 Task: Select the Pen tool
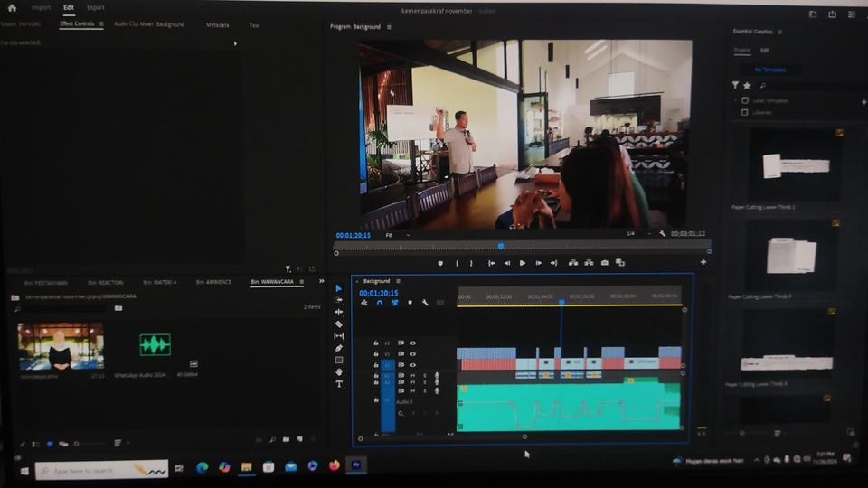point(339,348)
